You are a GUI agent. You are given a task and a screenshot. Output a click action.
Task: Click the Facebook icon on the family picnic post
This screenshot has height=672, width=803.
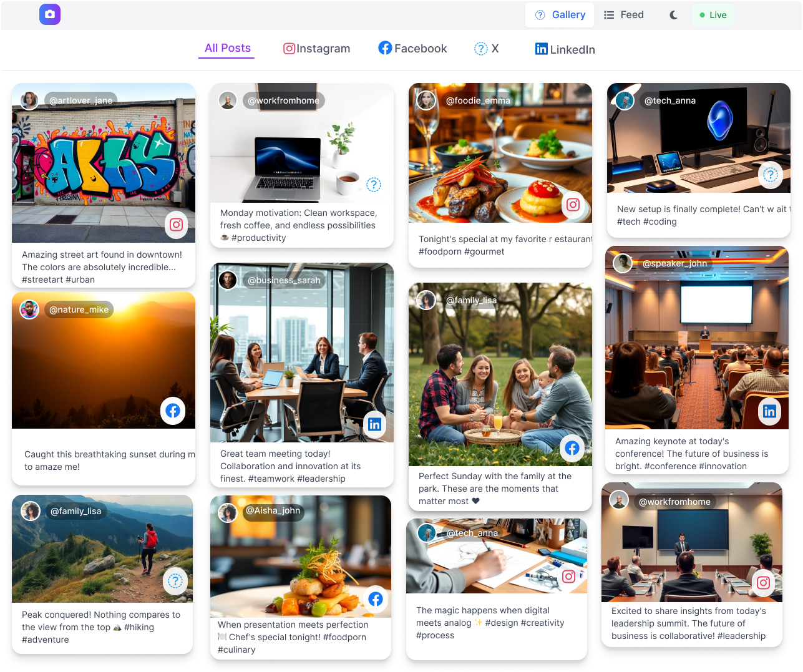click(572, 448)
